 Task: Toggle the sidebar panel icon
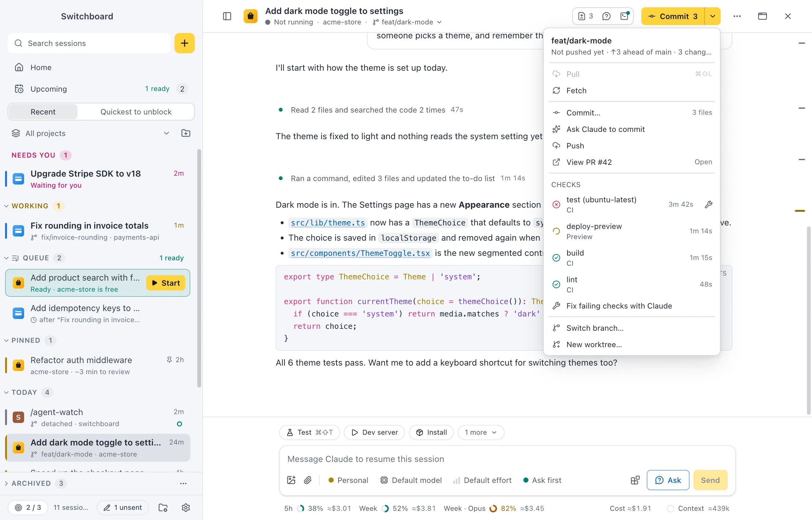[227, 16]
